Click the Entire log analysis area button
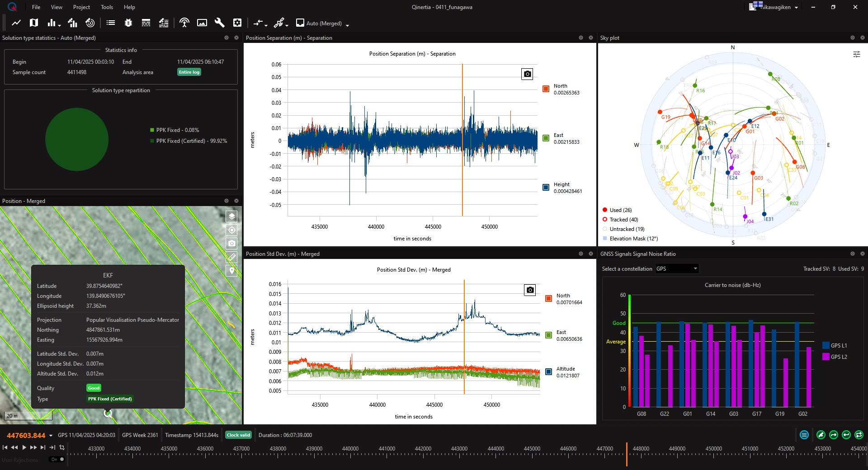This screenshot has width=868, height=470. click(x=189, y=72)
